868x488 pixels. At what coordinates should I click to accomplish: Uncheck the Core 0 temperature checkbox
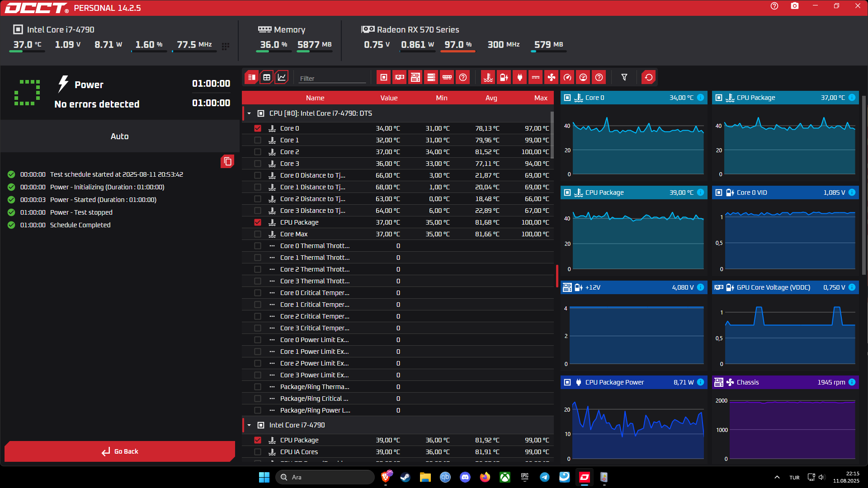point(258,128)
